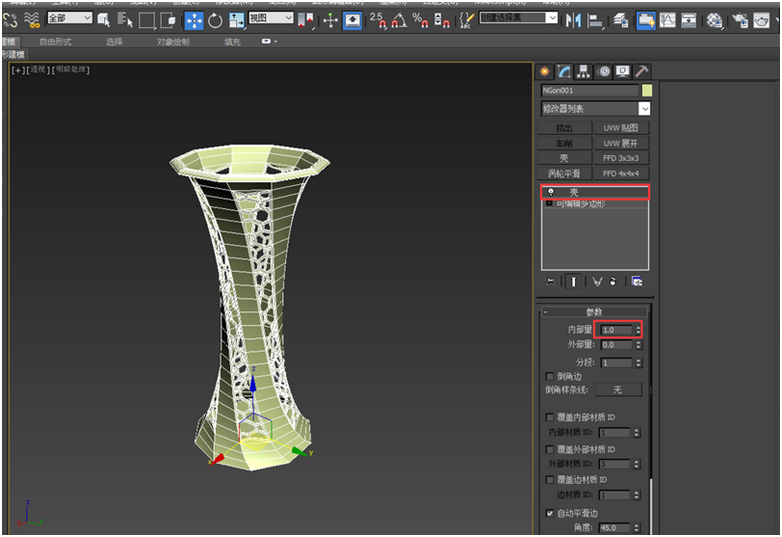
Task: Switch to the Utilities hammer tab
Action: tap(641, 72)
